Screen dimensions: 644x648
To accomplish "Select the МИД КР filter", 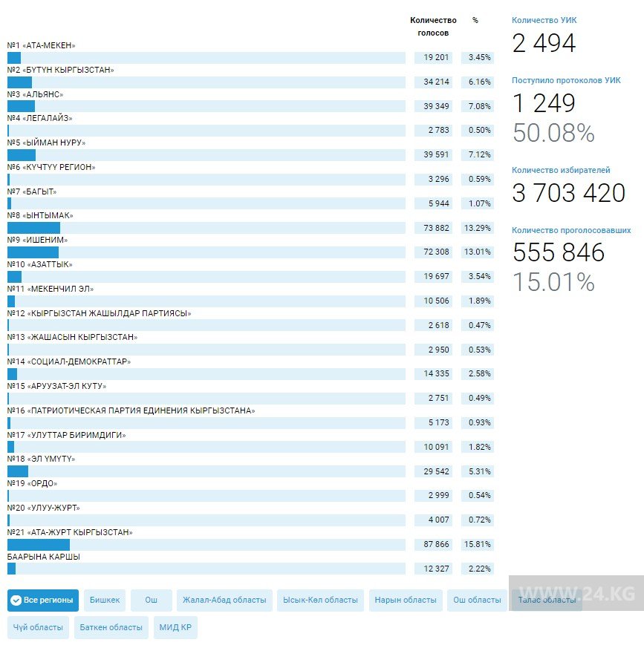I will [x=175, y=627].
